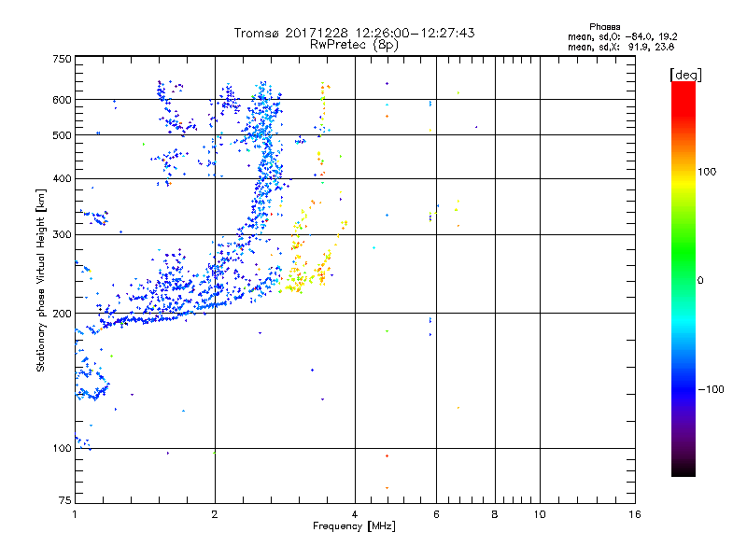Viewport: 747px width, 560px height.
Task: Click the plot title 'Tromsø 20171228 12:26:00-12:27:43'
Action: (x=354, y=33)
